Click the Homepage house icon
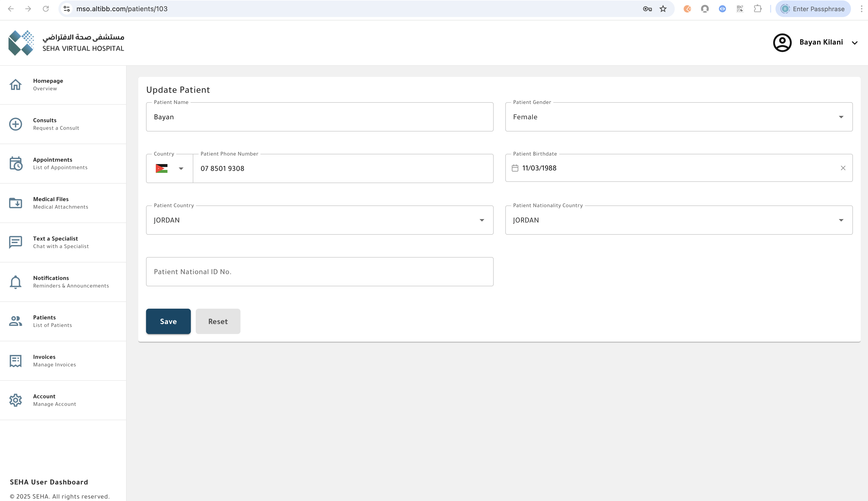This screenshot has width=868, height=501. tap(16, 84)
